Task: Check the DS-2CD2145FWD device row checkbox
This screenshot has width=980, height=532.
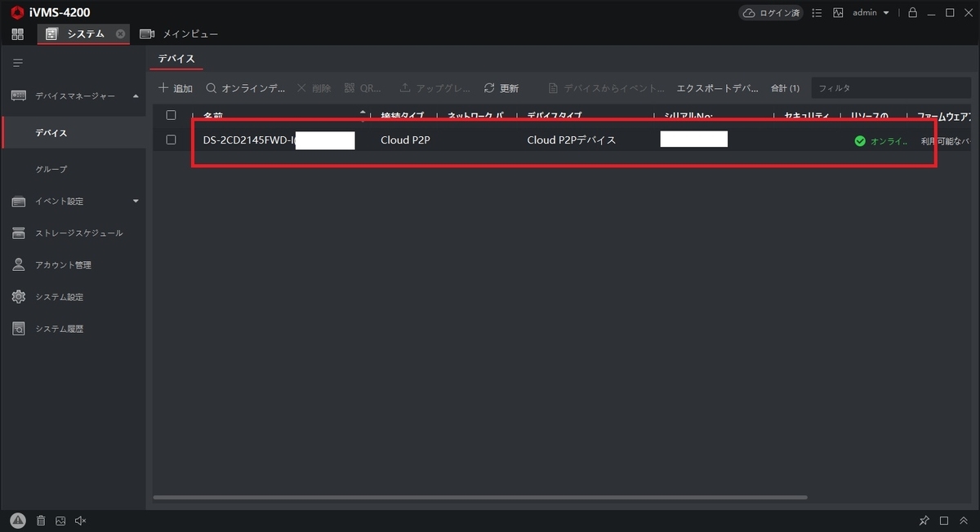Action: click(x=171, y=140)
